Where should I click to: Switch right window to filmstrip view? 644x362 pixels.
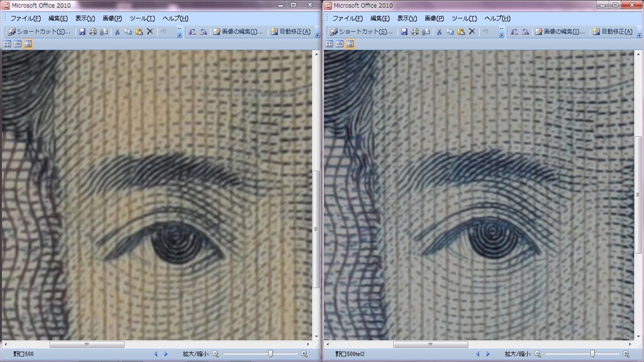340,44
